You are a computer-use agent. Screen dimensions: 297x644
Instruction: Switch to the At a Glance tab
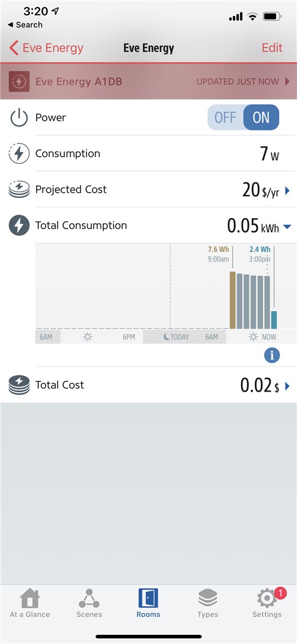(x=30, y=603)
